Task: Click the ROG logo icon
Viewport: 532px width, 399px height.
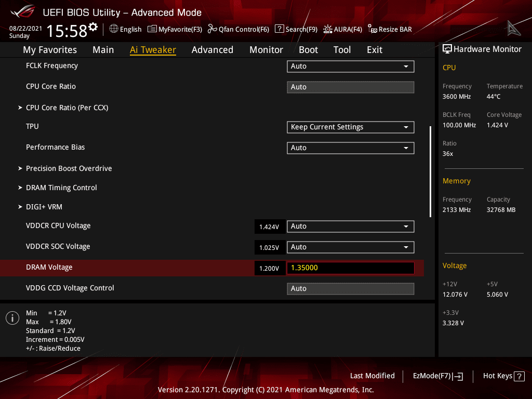Action: pos(23,11)
